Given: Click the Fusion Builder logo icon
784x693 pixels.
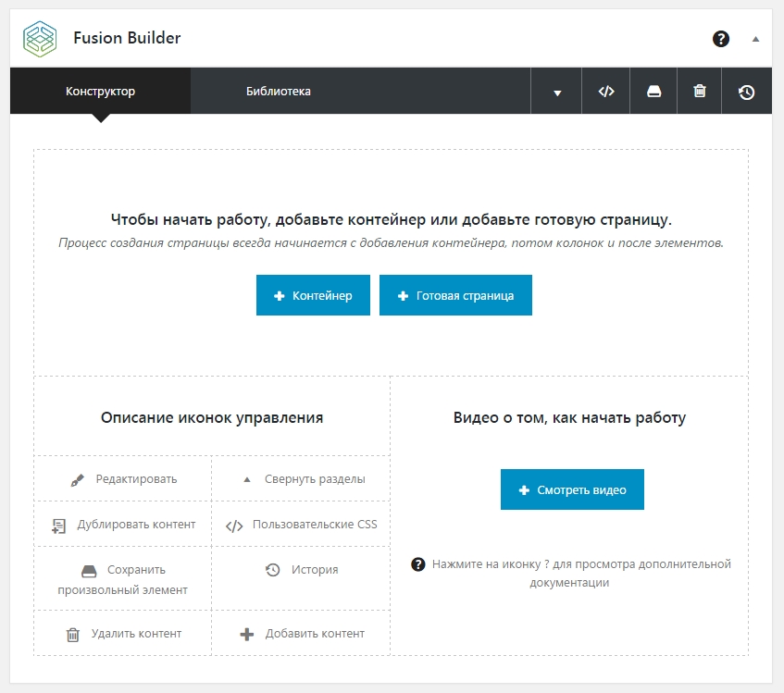Looking at the screenshot, I should [40, 39].
